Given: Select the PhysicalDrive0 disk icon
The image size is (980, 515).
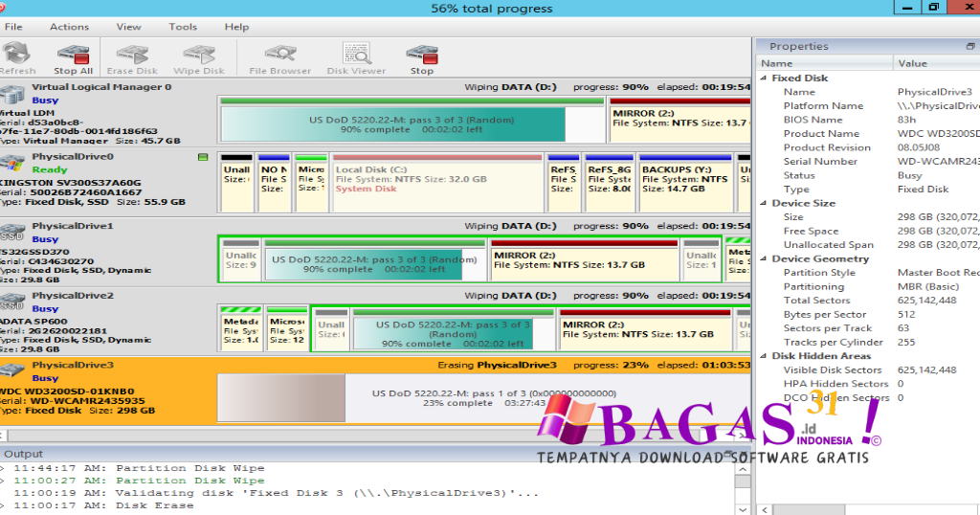Looking at the screenshot, I should click(x=12, y=163).
